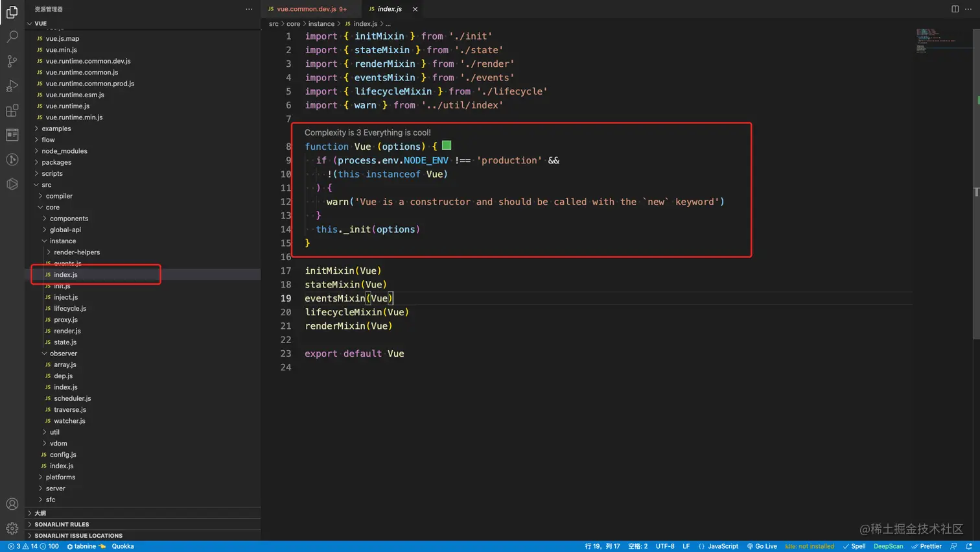The image size is (980, 552).
Task: Open watcher.js in the file tree
Action: (143, 421)
